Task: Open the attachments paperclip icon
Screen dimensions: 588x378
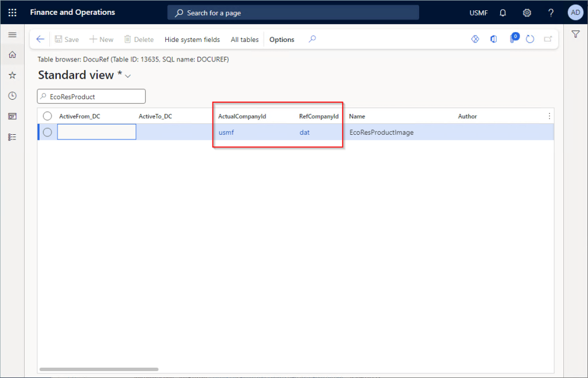Action: [x=513, y=39]
